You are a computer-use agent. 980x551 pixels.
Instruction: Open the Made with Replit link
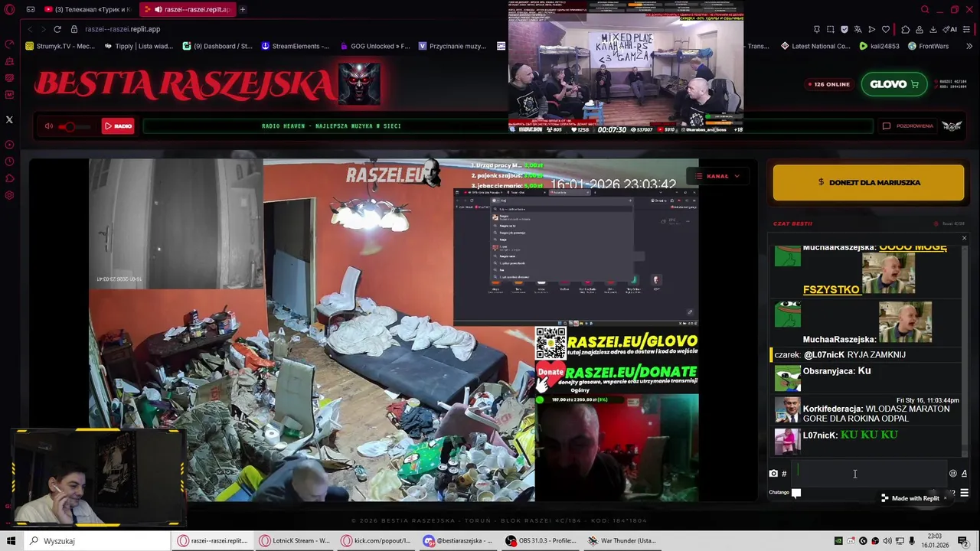[910, 498]
